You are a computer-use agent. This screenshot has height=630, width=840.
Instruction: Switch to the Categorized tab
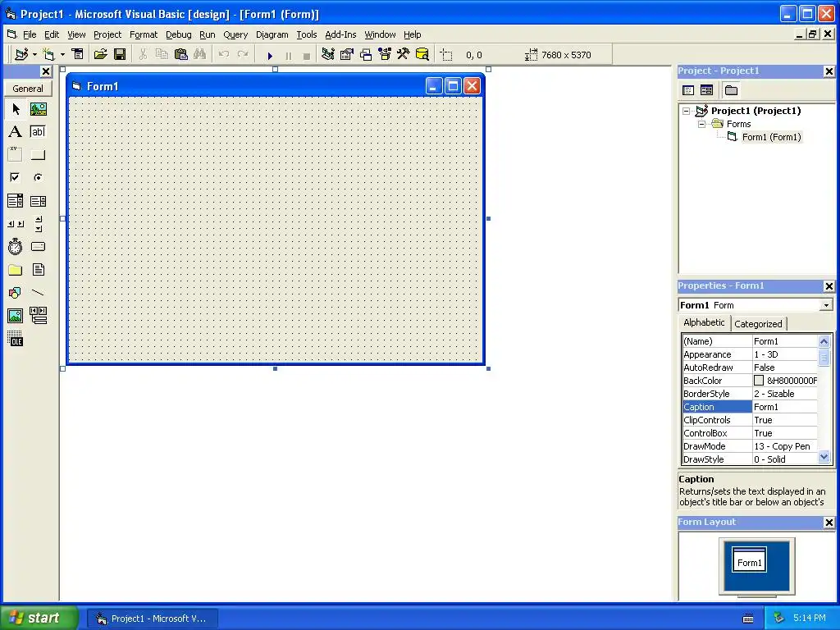[758, 323]
